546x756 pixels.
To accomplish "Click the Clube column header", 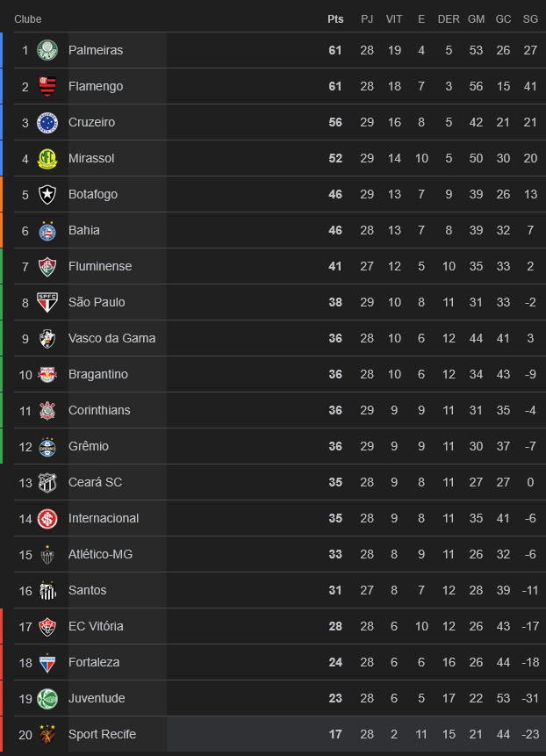I will (x=28, y=19).
